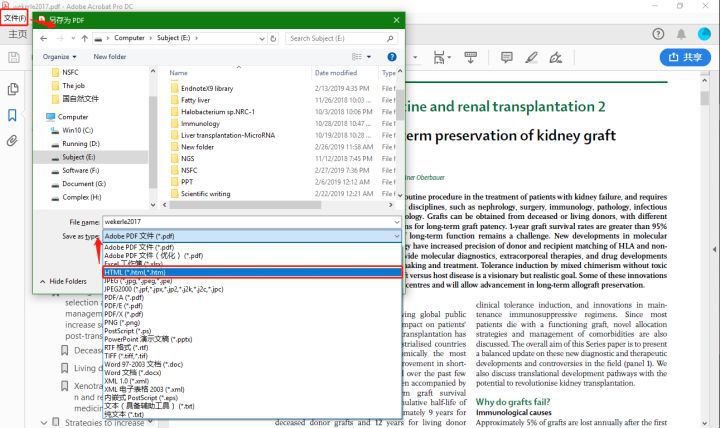Viewport: 720px width, 428px height.
Task: Click the blue dialog help icon
Action: (392, 56)
